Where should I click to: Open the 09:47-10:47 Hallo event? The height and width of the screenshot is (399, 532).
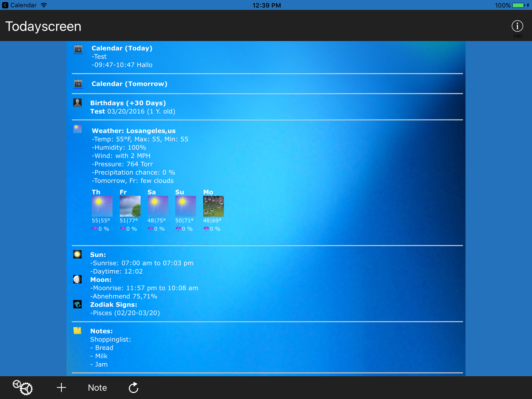[122, 65]
